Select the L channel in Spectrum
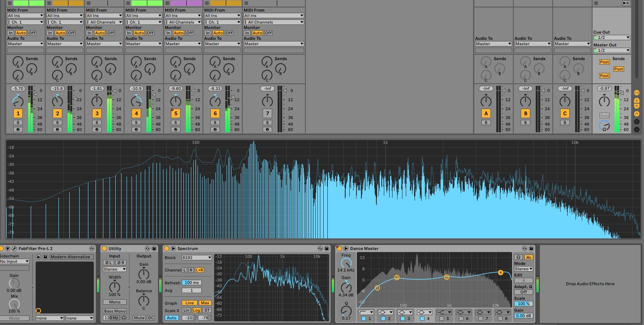 (184, 270)
